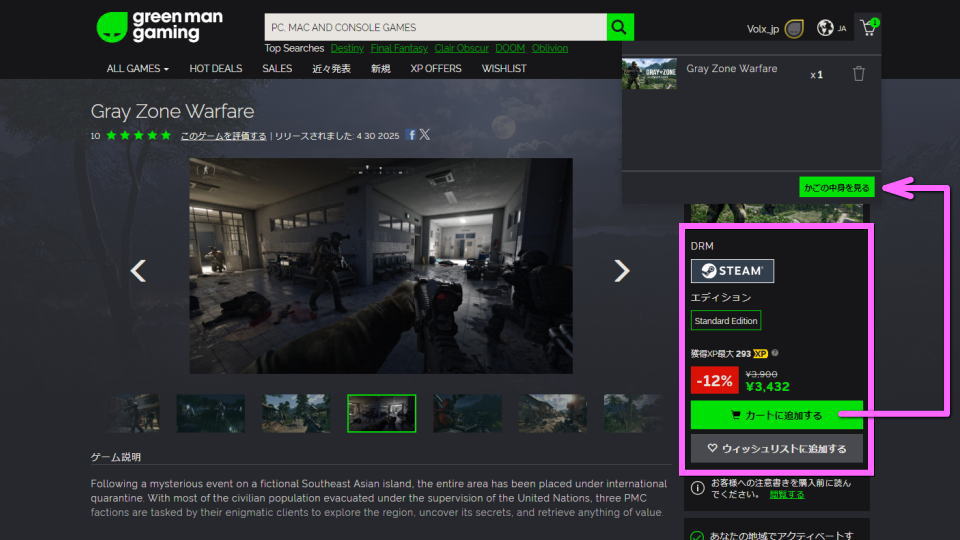Click the Green Man Gaming logo
The width and height of the screenshot is (960, 540).
[x=160, y=27]
